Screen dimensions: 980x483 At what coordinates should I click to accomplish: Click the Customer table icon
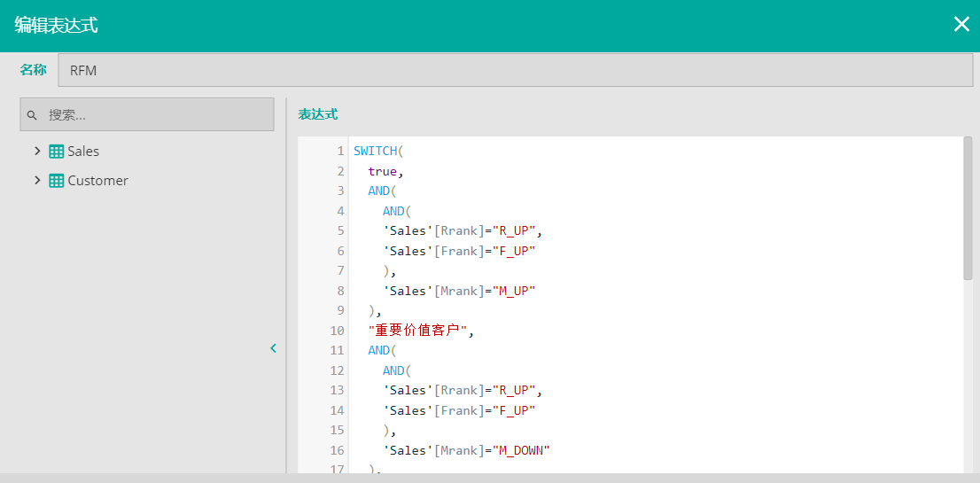coord(57,181)
